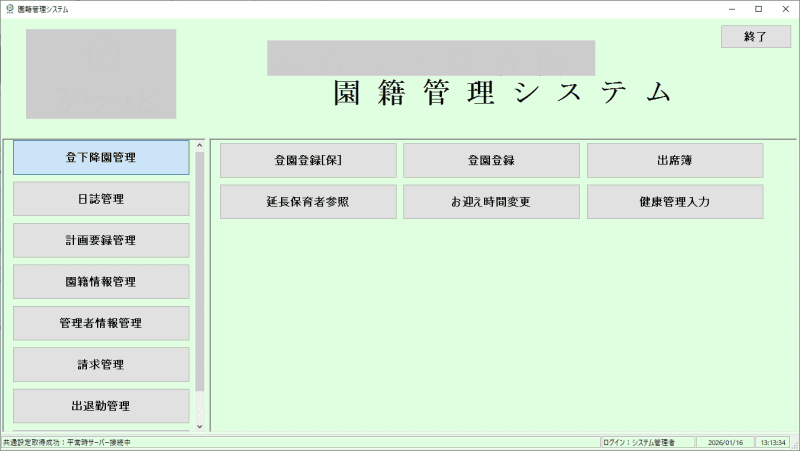Click the sidebar scroll down arrow
Viewport: 800px width, 451px height.
[199, 426]
